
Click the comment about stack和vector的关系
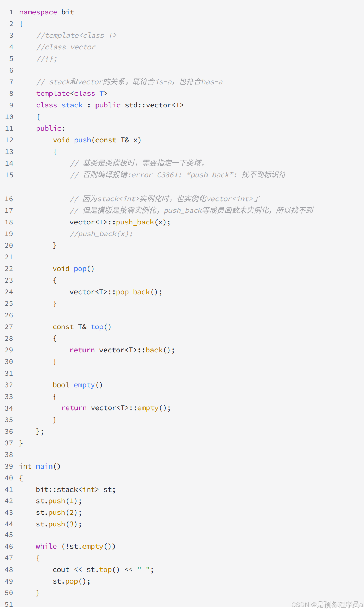(x=129, y=82)
